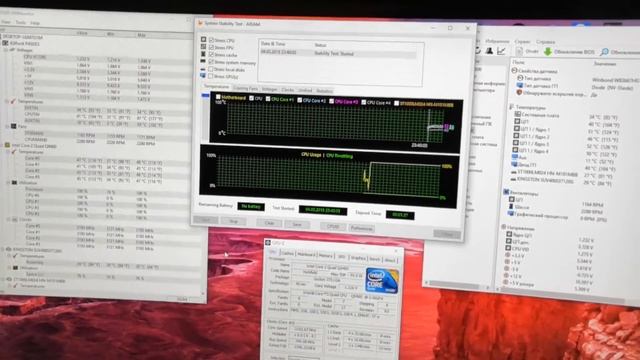Click the Intel Core 2 Quad chip icon in HWMonitor

[7, 145]
